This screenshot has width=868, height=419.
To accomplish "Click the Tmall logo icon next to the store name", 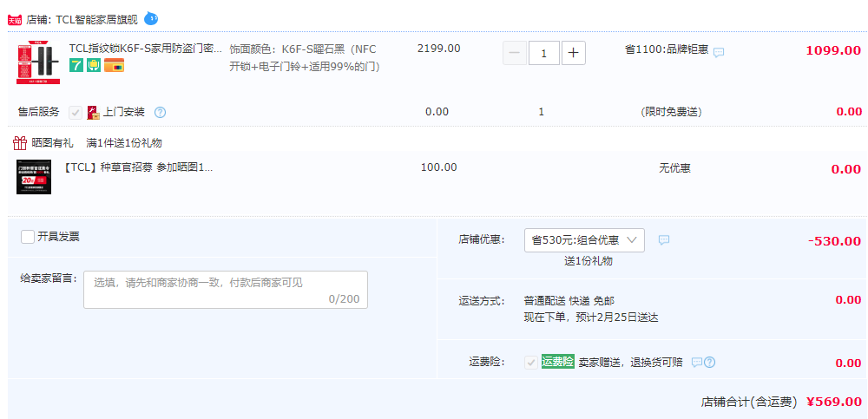I will tap(15, 21).
